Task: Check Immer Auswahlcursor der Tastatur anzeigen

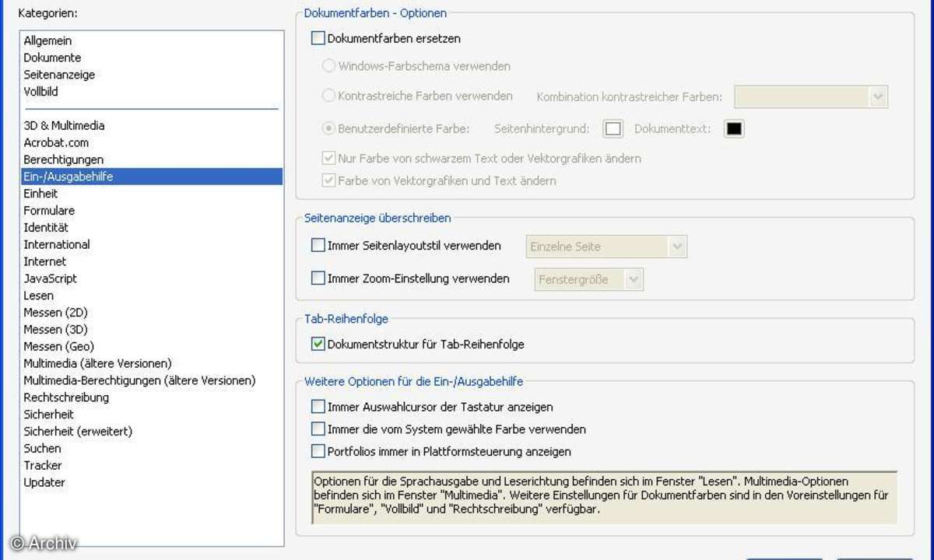Action: [318, 406]
